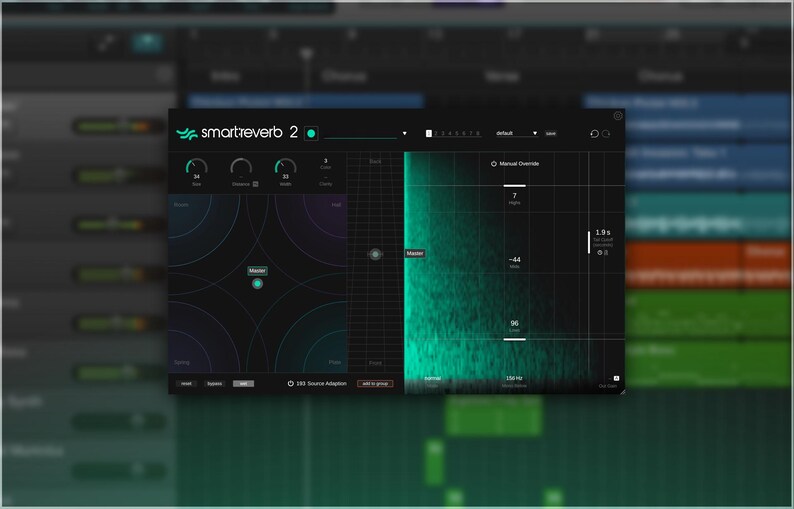
Task: Toggle the wet button
Action: click(x=244, y=383)
